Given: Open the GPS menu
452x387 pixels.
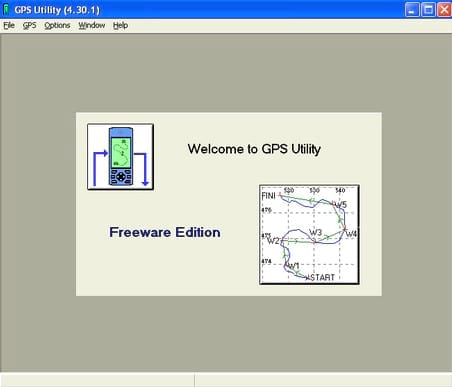Looking at the screenshot, I should pos(29,26).
